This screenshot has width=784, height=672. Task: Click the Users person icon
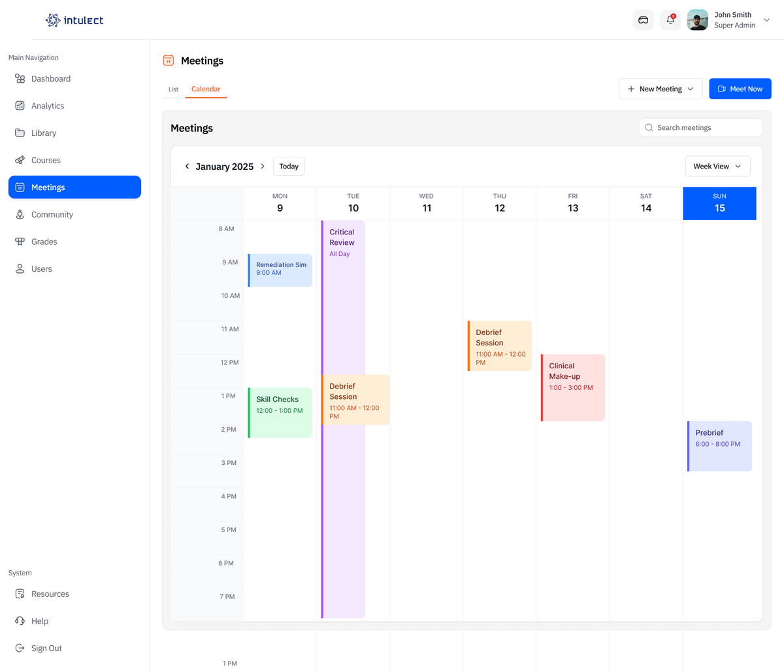(x=20, y=268)
